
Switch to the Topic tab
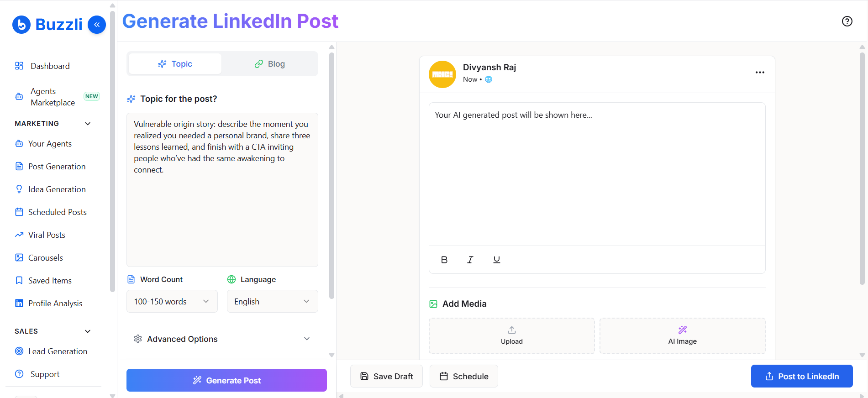(x=175, y=64)
